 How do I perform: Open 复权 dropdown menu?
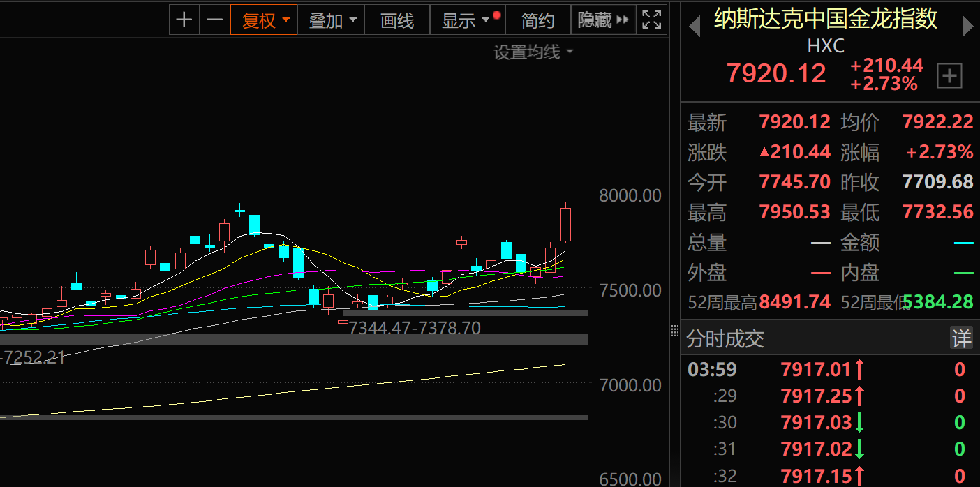coord(264,20)
